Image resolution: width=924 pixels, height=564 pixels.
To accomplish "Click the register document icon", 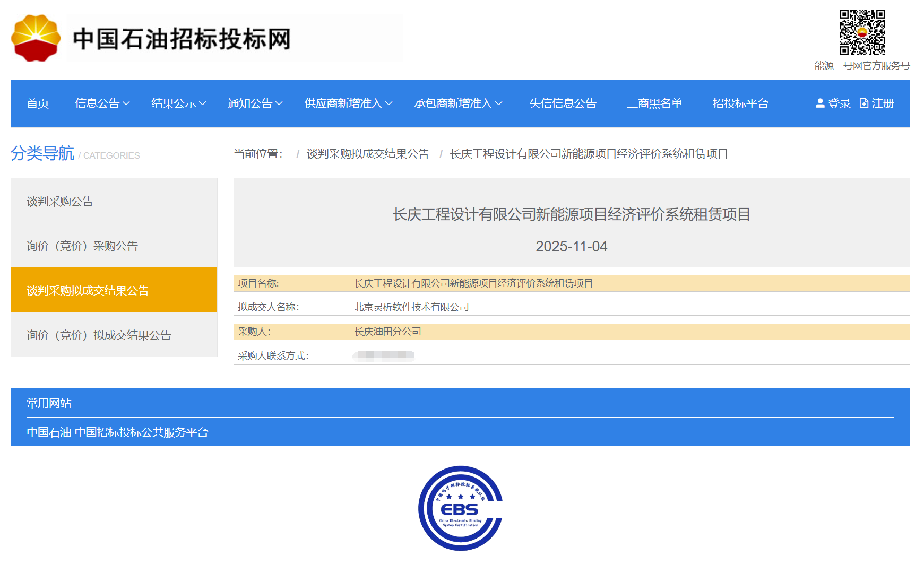I will click(x=864, y=103).
